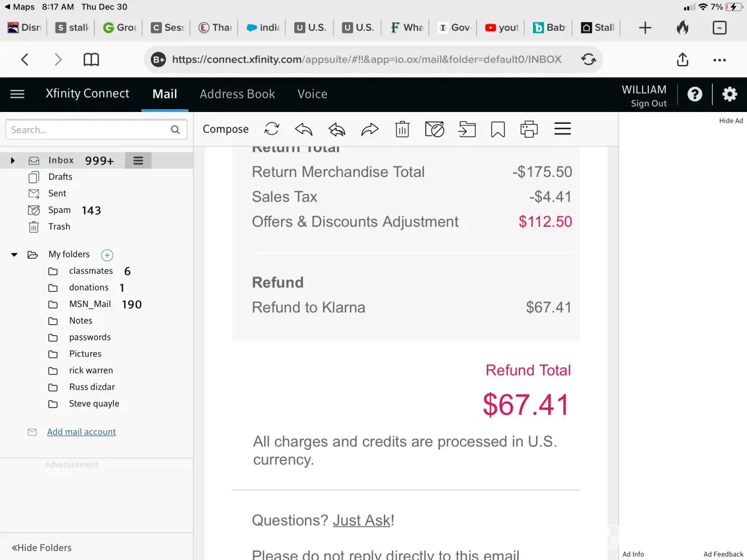
Task: Hide the folder pane via Hide Folders
Action: click(x=42, y=548)
